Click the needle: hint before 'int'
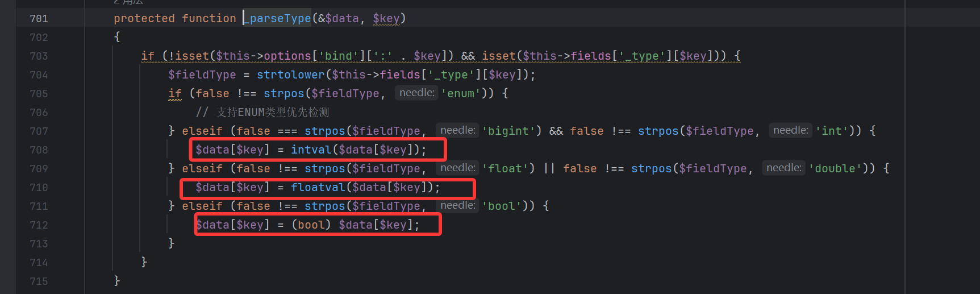 [790, 131]
